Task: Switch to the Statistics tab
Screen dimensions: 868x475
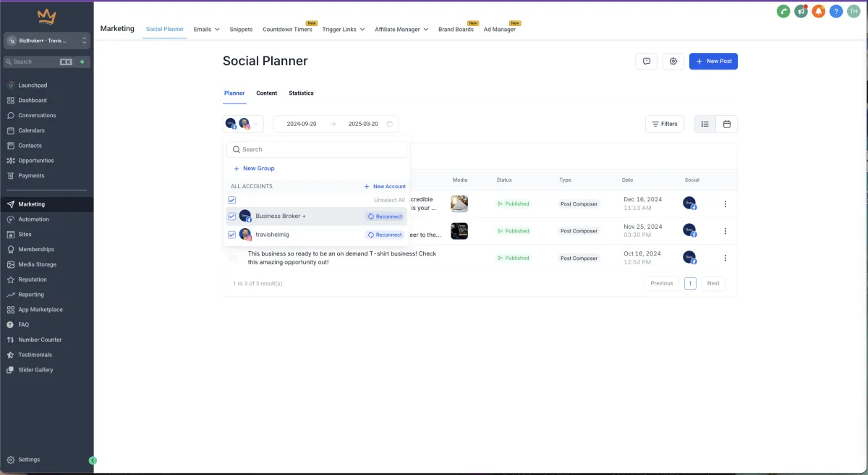Action: click(x=301, y=93)
